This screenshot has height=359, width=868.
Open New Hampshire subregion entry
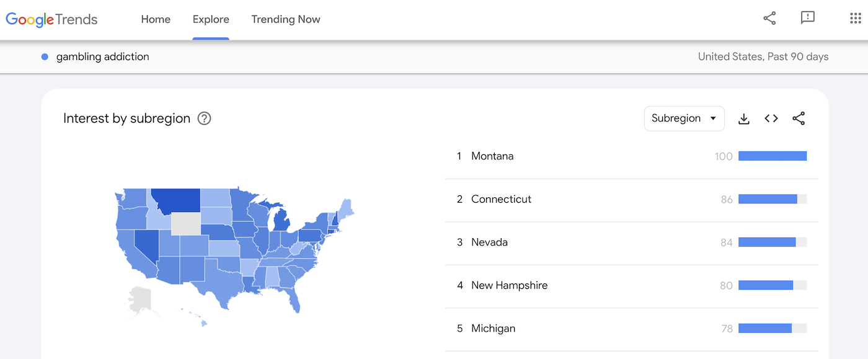509,285
